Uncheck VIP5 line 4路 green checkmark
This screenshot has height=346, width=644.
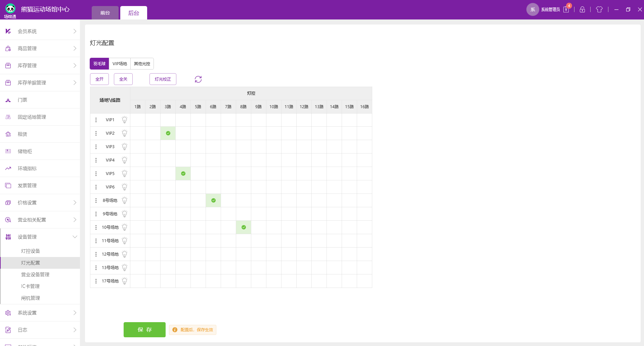183,174
